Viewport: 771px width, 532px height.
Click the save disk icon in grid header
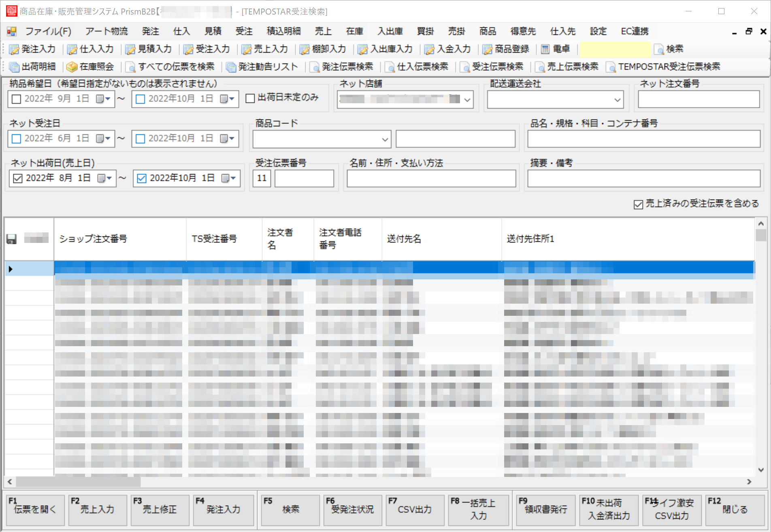(x=11, y=239)
